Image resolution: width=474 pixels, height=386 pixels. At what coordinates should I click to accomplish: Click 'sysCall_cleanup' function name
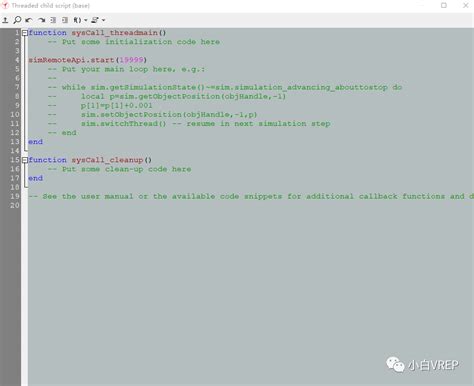pos(107,160)
